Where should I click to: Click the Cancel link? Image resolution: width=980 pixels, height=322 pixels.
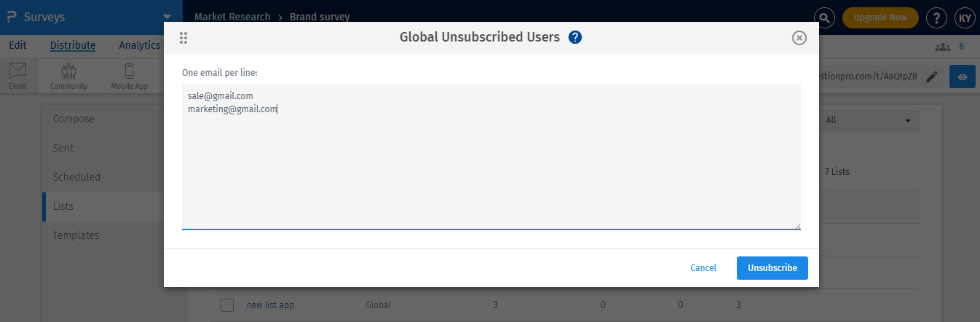tap(703, 268)
